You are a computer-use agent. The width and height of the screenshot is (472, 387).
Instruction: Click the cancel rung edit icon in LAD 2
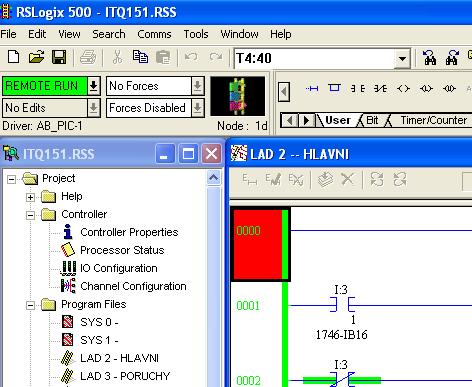click(296, 180)
